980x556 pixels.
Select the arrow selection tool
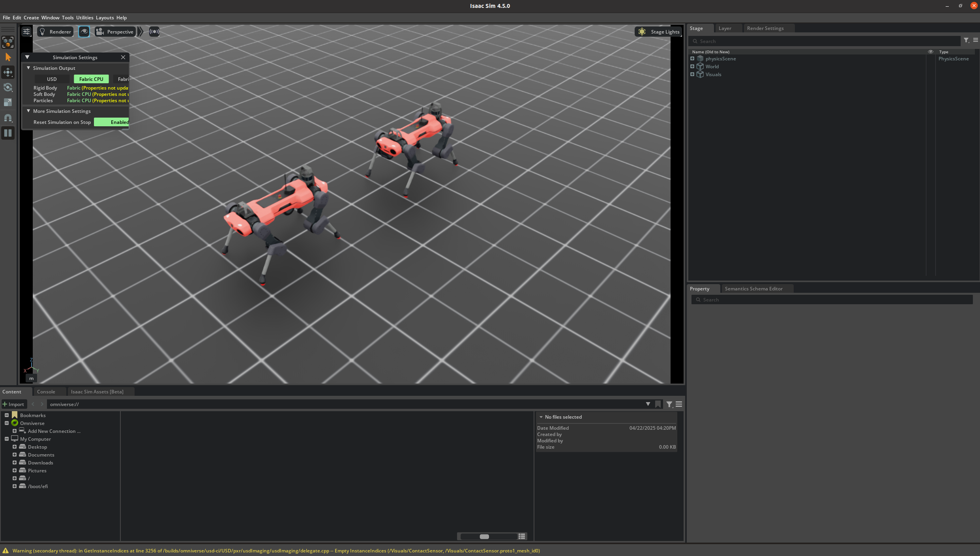pos(8,57)
